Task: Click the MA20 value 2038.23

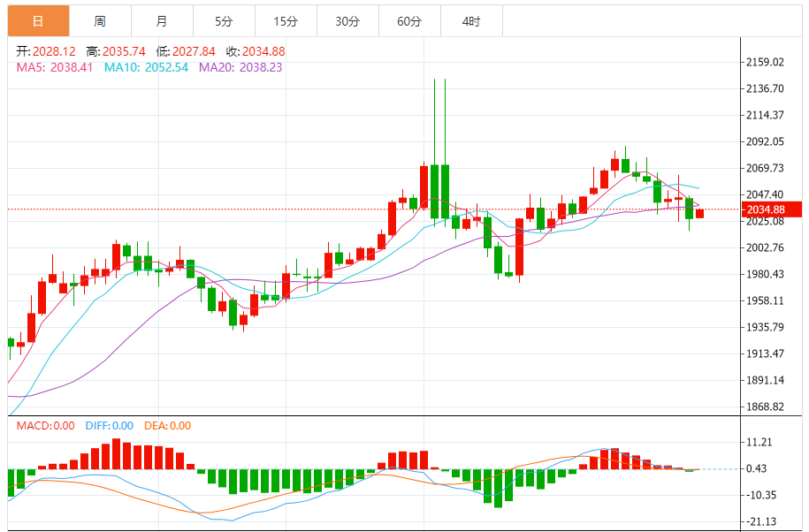Action: click(x=261, y=67)
